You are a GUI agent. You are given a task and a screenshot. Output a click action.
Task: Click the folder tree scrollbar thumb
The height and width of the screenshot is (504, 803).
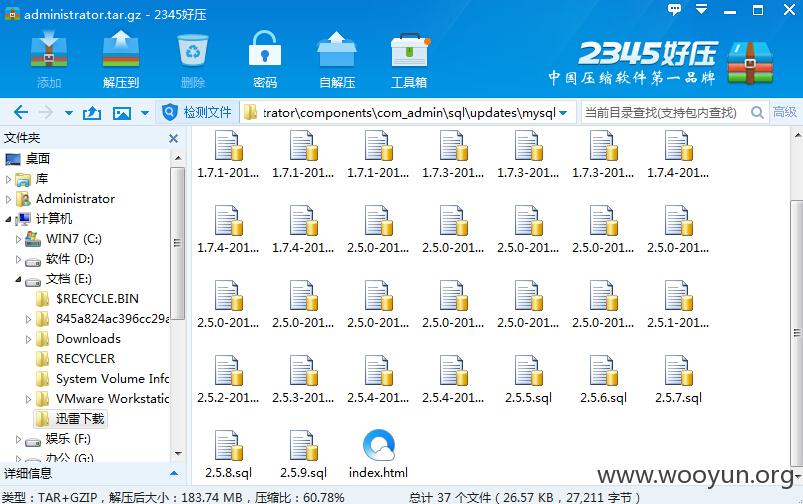[178, 243]
